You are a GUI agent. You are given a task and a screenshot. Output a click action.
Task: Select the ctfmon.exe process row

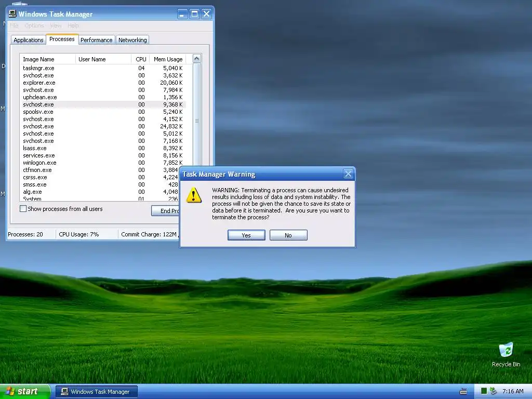coord(100,170)
